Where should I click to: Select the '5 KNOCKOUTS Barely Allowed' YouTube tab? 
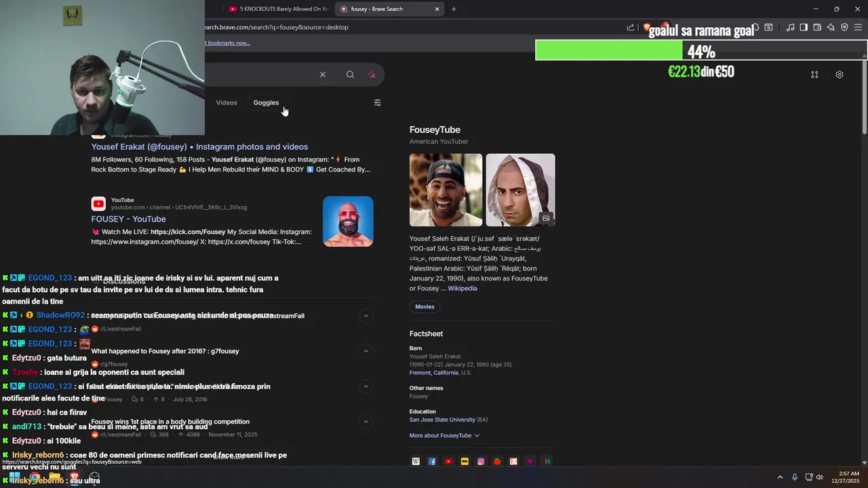(278, 9)
